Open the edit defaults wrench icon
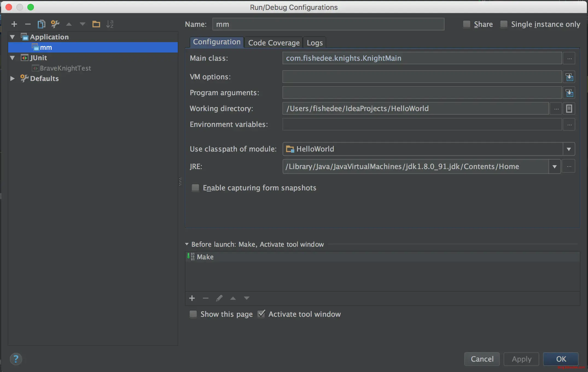Image resolution: width=588 pixels, height=372 pixels. click(x=55, y=24)
